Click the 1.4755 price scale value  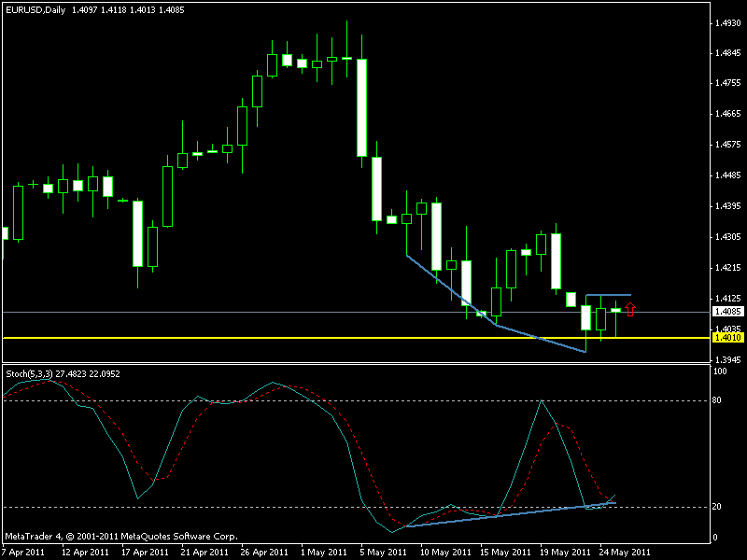coord(728,83)
